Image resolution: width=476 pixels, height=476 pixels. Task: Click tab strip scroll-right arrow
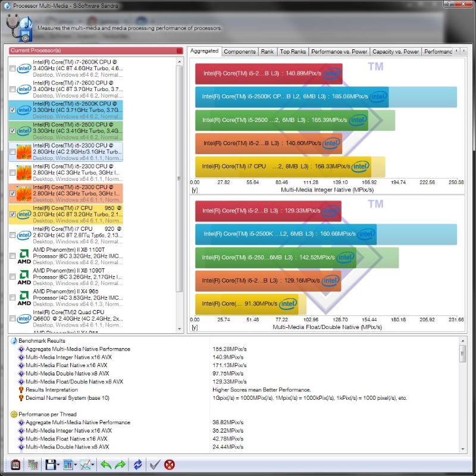(x=464, y=51)
